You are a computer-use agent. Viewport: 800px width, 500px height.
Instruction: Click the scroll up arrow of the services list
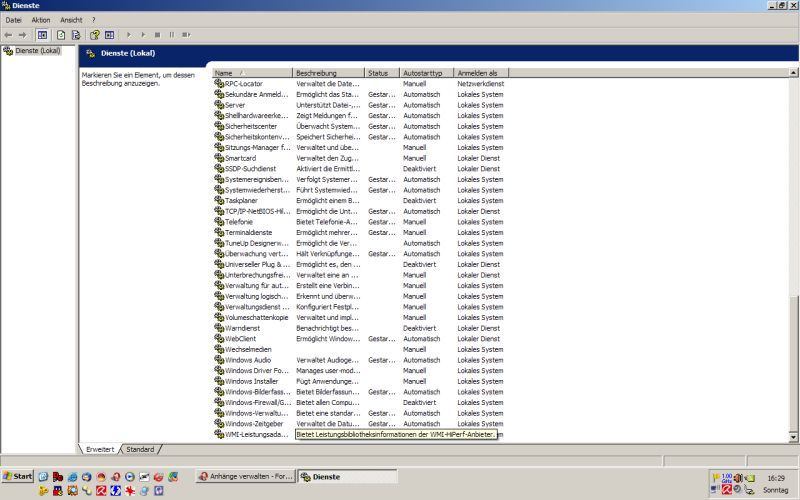793,73
